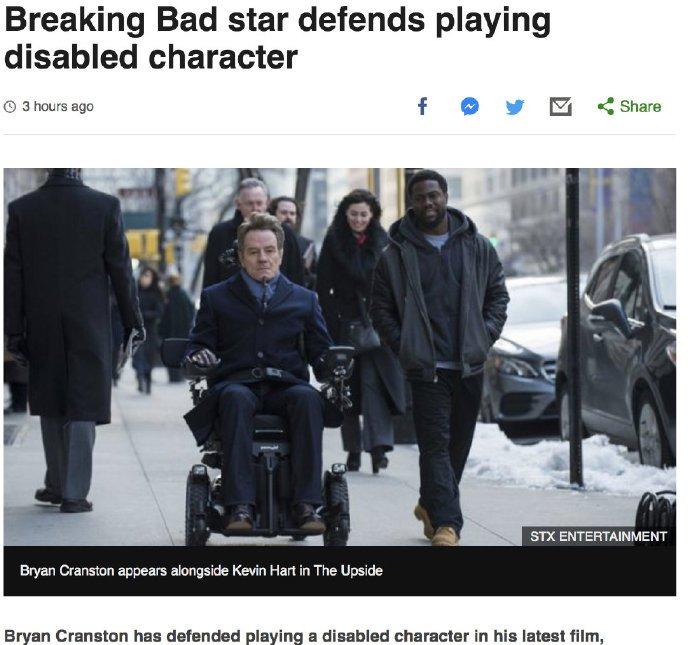
Task: Click the clock icon beside the timestamp
Action: (x=10, y=106)
